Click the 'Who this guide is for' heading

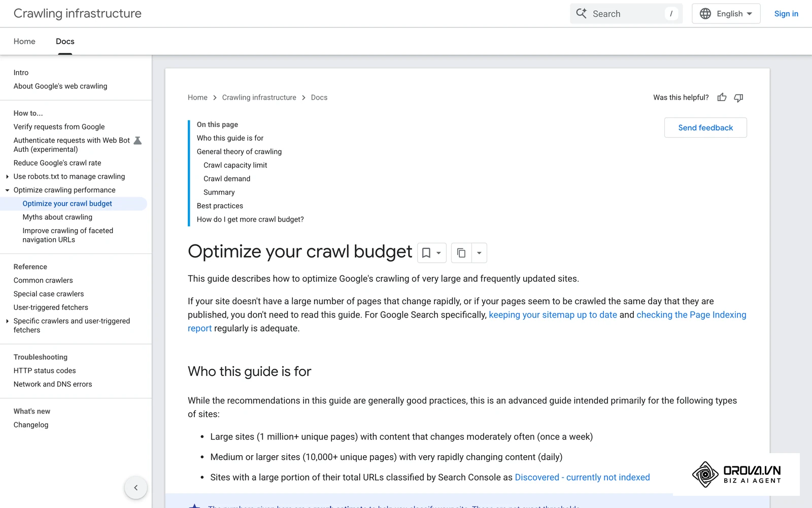tap(249, 371)
